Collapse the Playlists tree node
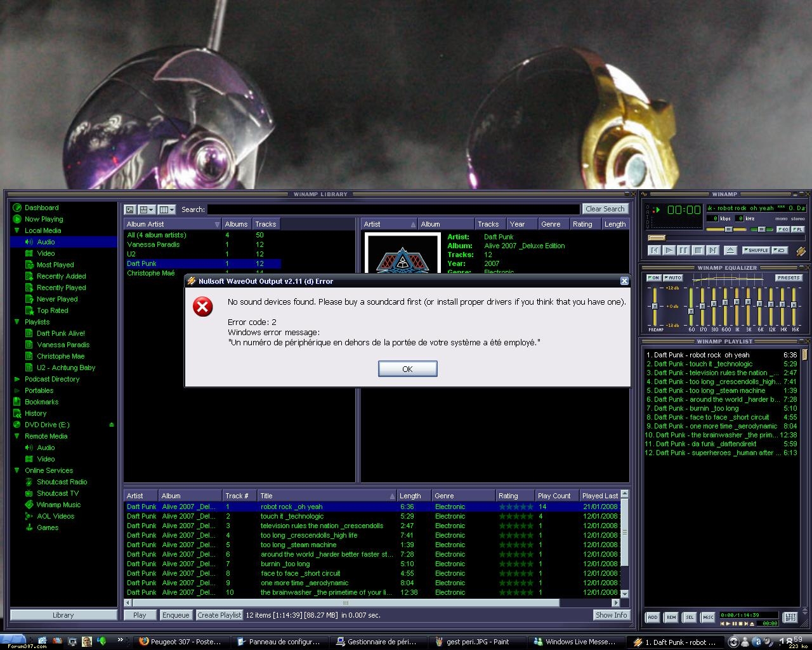The height and width of the screenshot is (650, 812). pyautogui.click(x=17, y=322)
